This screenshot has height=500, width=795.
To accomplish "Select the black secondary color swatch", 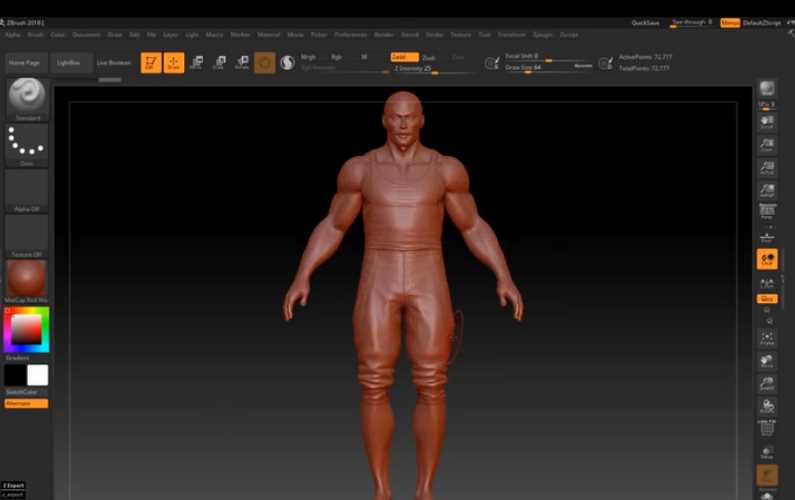I will [x=15, y=375].
